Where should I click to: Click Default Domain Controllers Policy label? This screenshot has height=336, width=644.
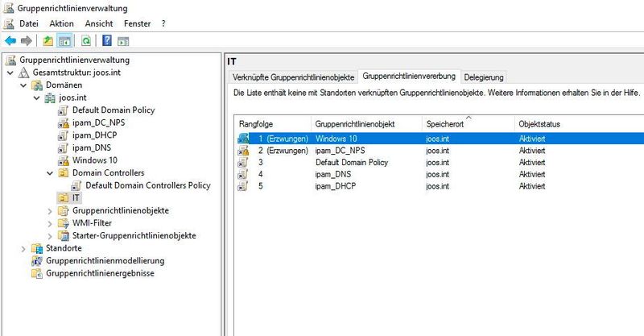pos(148,185)
